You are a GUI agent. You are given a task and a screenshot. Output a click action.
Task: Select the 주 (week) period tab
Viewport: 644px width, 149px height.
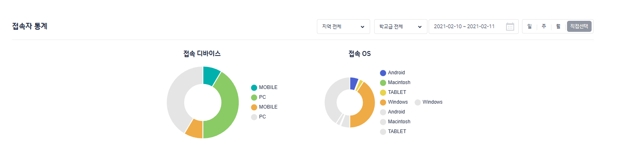(x=544, y=26)
